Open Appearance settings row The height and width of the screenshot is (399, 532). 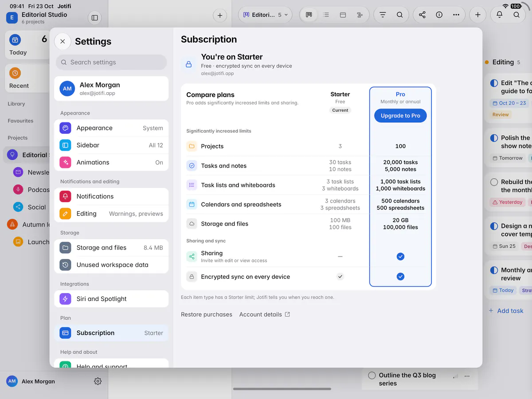pyautogui.click(x=111, y=128)
